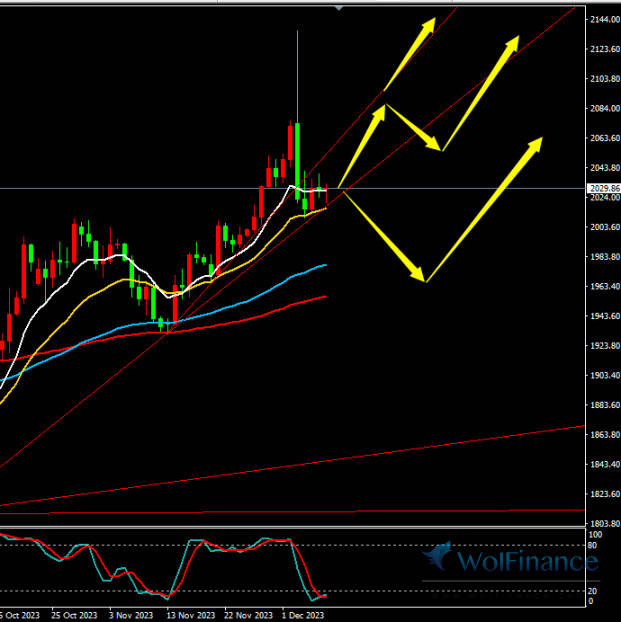The height and width of the screenshot is (622, 621).
Task: Select the tall green candlestick with long upper wick
Action: 297,159
